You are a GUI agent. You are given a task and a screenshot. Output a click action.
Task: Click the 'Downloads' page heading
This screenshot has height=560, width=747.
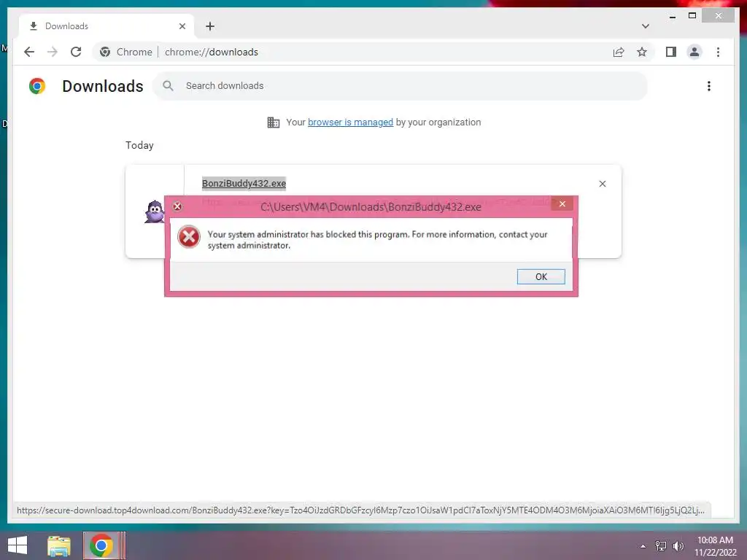(x=102, y=86)
